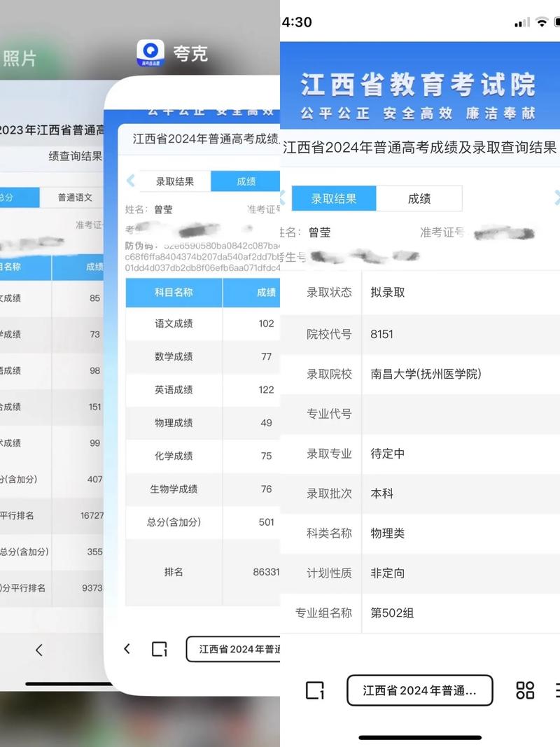Open the tab counter icon showing 1
Image resolution: width=560 pixels, height=747 pixels.
(314, 690)
